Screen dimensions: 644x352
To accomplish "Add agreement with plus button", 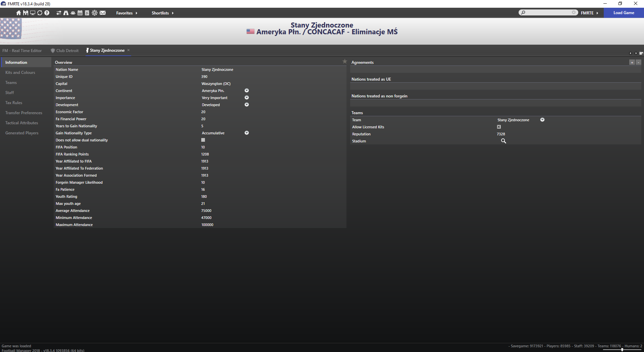I will [x=632, y=62].
